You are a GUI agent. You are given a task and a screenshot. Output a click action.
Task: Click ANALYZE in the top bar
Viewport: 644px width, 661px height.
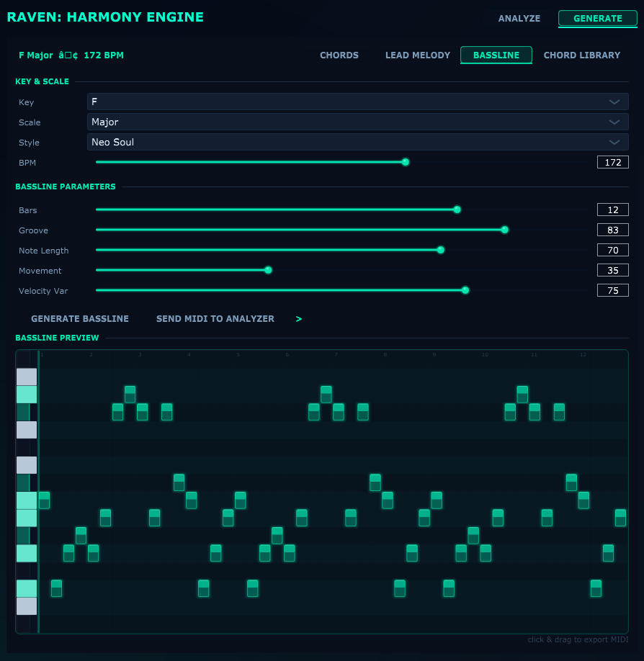[x=519, y=18]
